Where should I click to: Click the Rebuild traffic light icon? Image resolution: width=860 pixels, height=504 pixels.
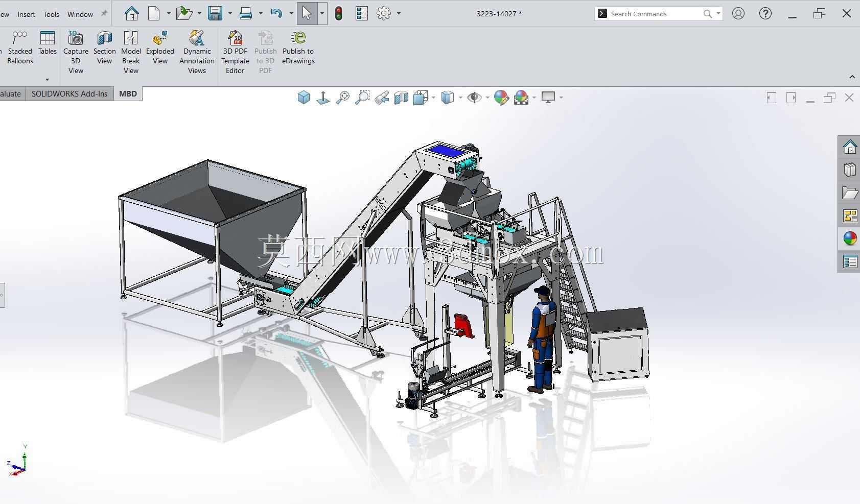pyautogui.click(x=338, y=13)
